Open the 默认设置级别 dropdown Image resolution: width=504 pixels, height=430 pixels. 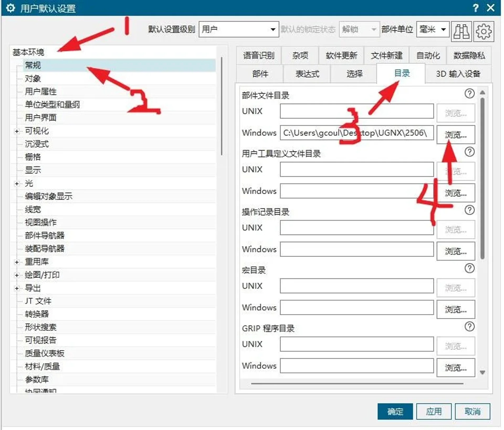[x=274, y=29]
